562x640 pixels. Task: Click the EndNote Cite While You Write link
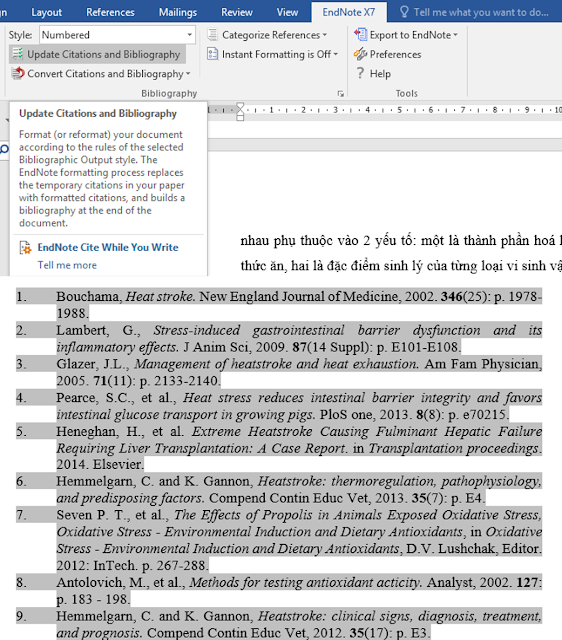tap(108, 247)
